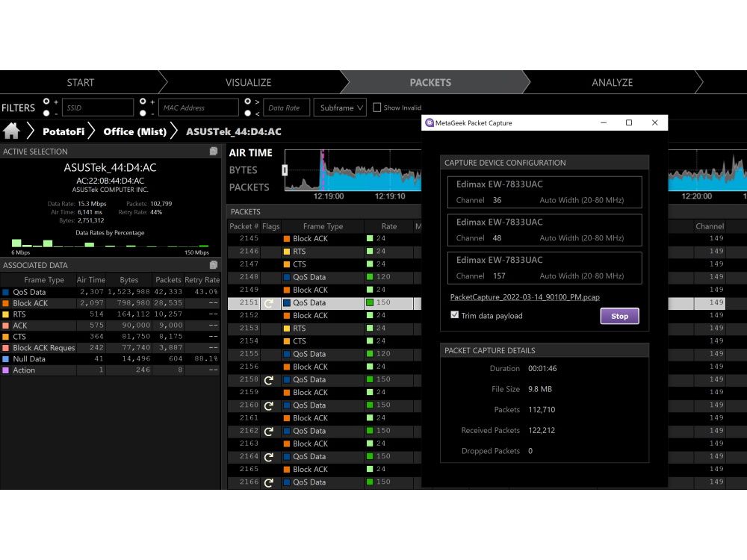Select MAC Address include radio (+)
Image resolution: width=747 pixels, height=560 pixels.
[x=143, y=101]
